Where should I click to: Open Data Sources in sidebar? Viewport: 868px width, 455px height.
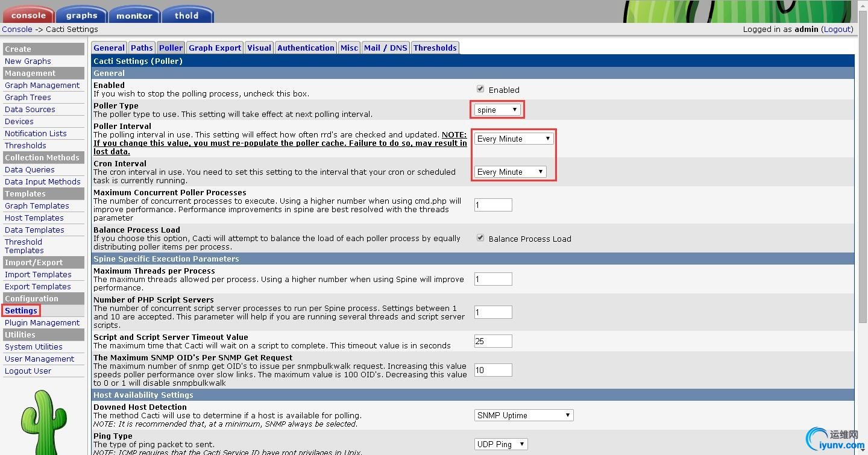point(30,109)
